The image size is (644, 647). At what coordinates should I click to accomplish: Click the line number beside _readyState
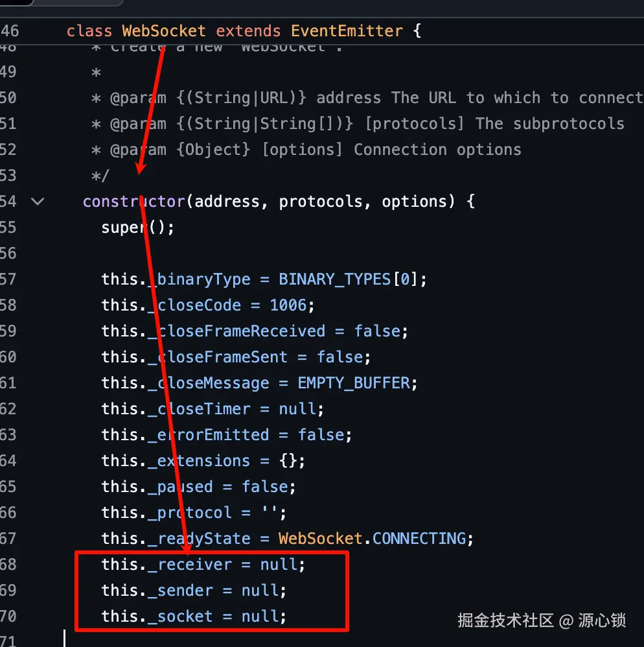click(x=8, y=539)
